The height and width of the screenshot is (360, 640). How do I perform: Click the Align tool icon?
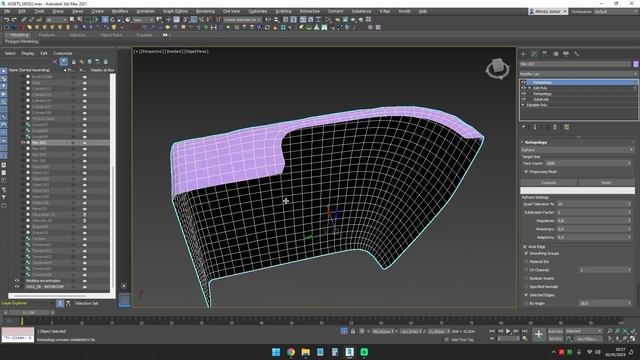tap(276, 20)
